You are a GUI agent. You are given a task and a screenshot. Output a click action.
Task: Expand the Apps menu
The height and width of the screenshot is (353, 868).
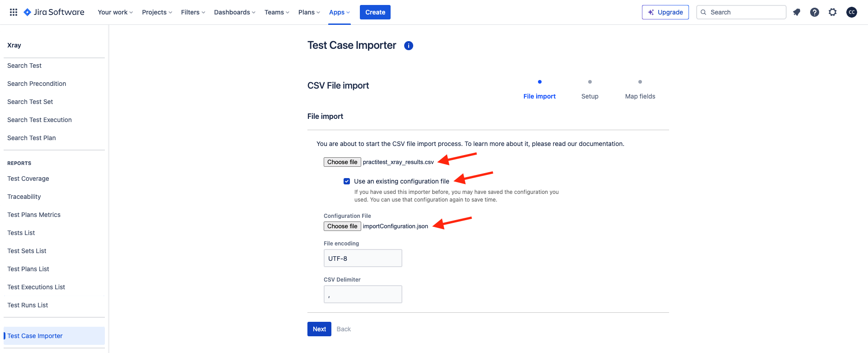[340, 12]
